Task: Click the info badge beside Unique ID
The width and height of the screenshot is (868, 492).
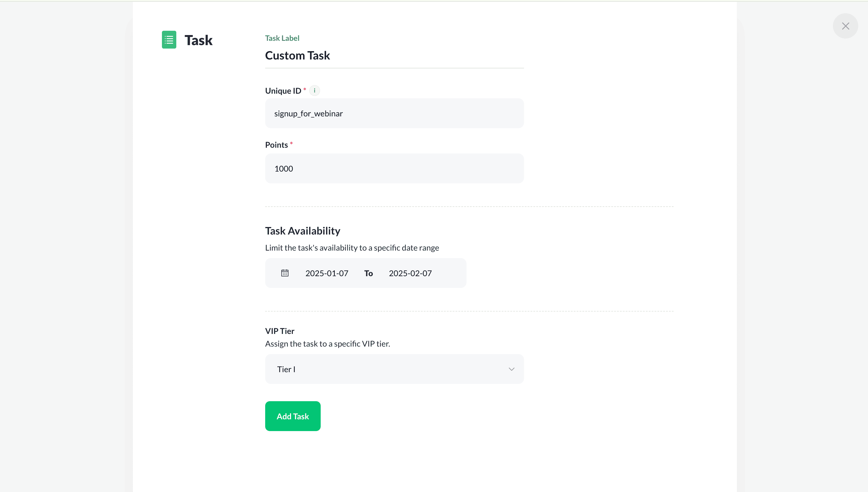Action: click(315, 90)
